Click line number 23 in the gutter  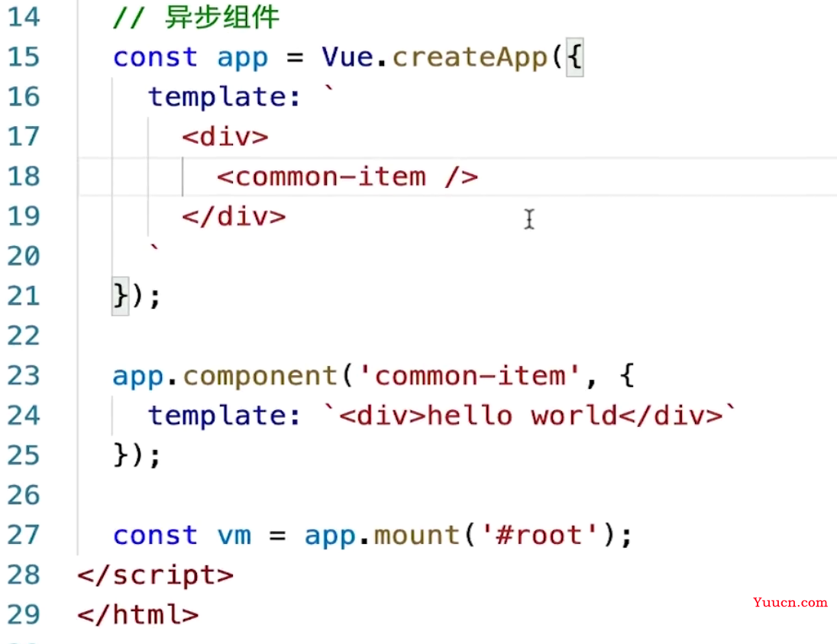(24, 376)
